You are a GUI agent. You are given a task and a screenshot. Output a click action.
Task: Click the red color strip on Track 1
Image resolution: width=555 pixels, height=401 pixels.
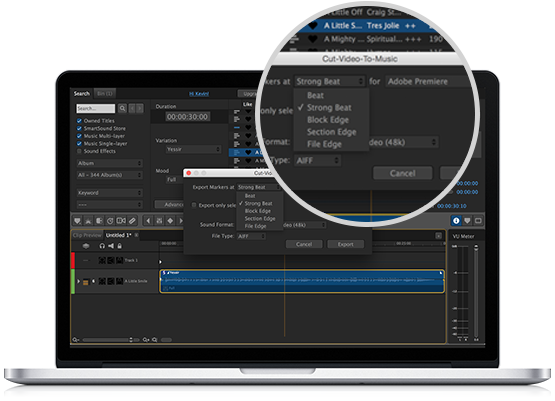click(x=73, y=260)
